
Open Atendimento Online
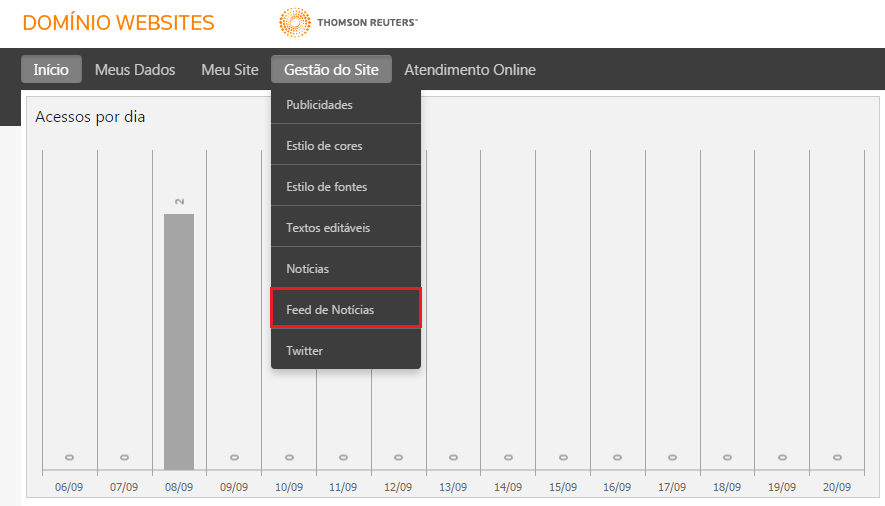coord(470,69)
